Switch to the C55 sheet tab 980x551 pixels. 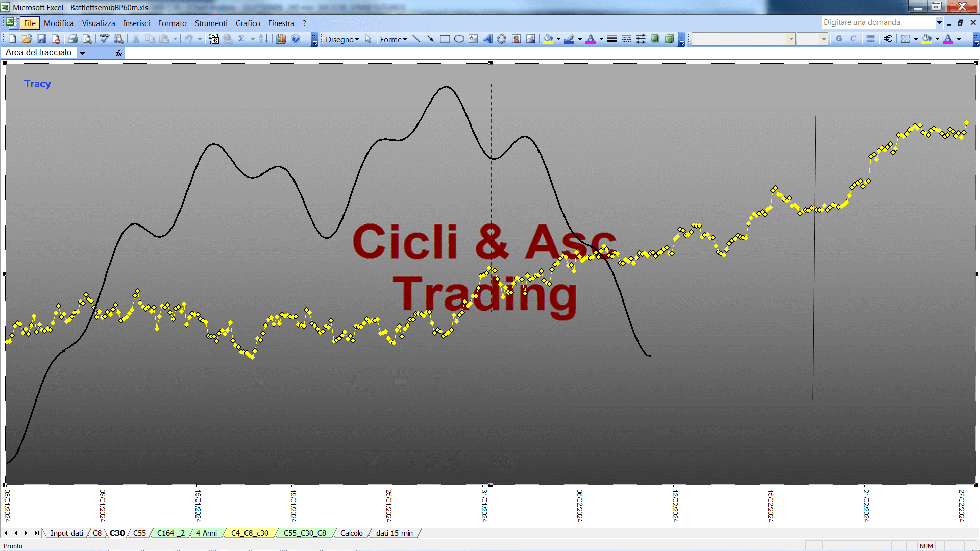pyautogui.click(x=139, y=533)
